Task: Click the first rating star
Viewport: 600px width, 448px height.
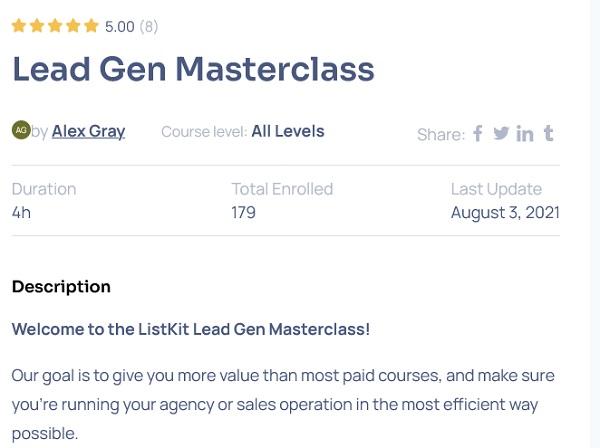Action: pyautogui.click(x=19, y=27)
